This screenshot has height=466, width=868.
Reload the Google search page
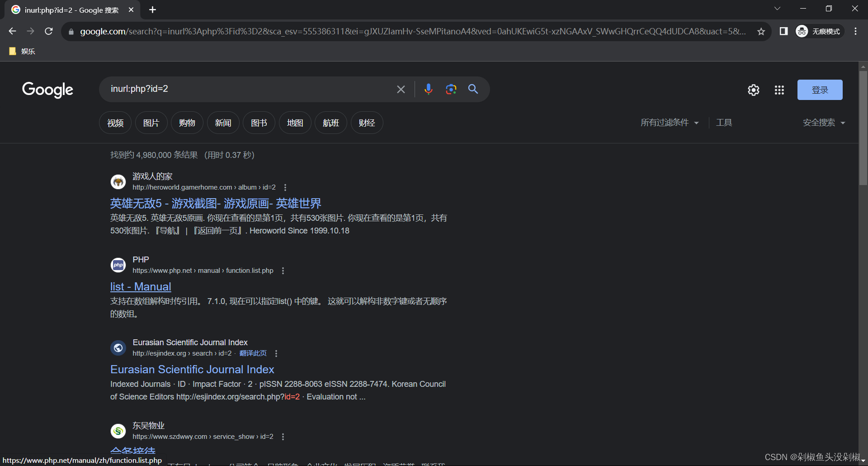49,31
